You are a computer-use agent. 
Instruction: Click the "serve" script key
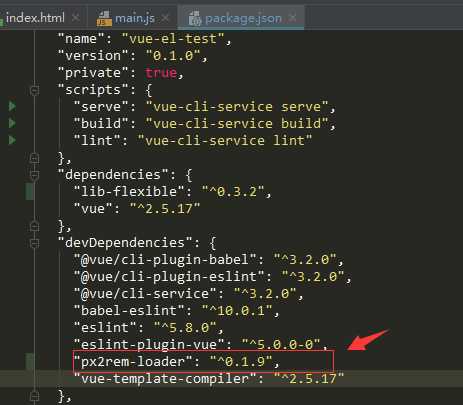101,107
